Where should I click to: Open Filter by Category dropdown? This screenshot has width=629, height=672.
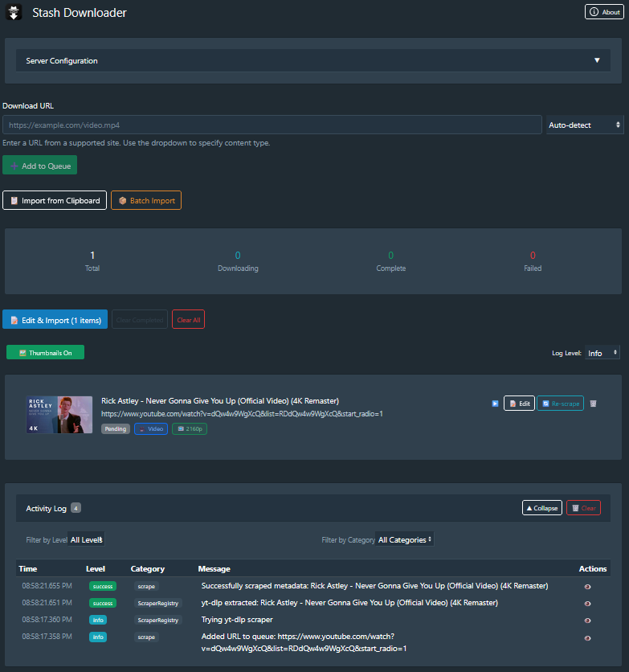[406, 539]
